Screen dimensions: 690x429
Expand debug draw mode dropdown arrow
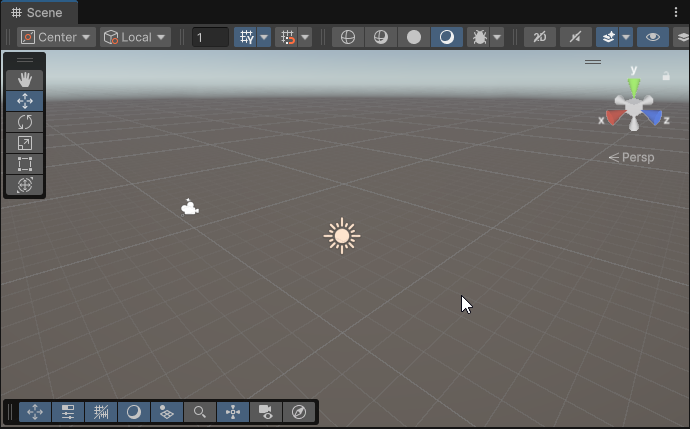pos(497,37)
